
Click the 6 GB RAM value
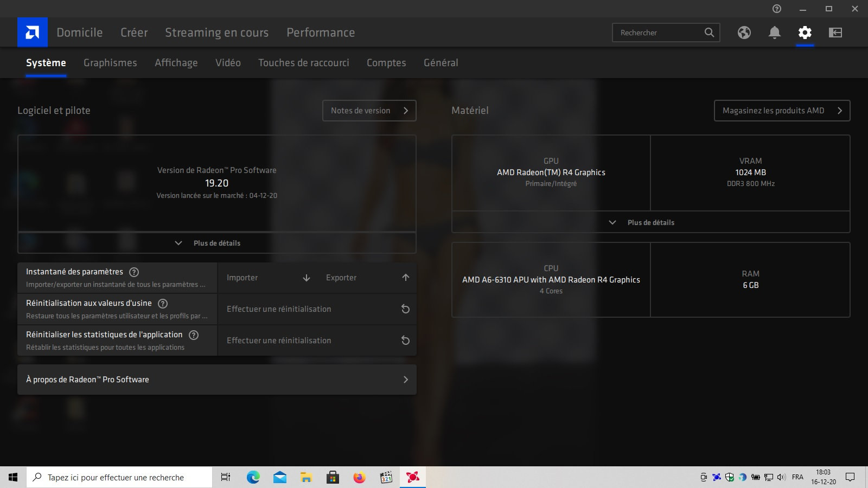pyautogui.click(x=751, y=285)
